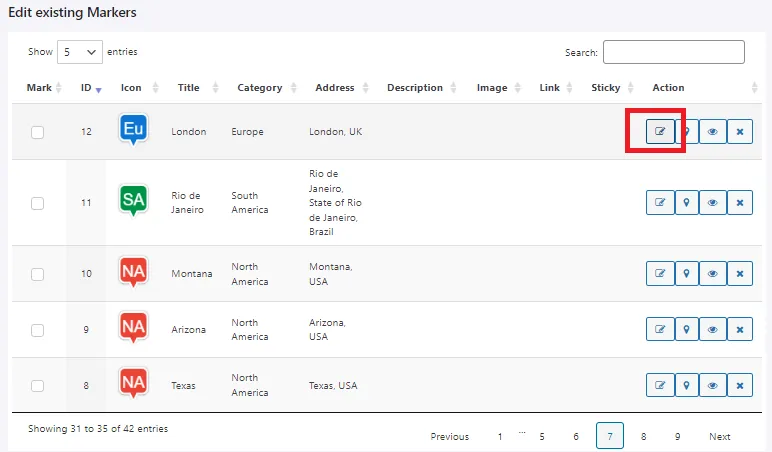The height and width of the screenshot is (452, 772).
Task: Open location pin for Arizona marker
Action: (x=686, y=329)
